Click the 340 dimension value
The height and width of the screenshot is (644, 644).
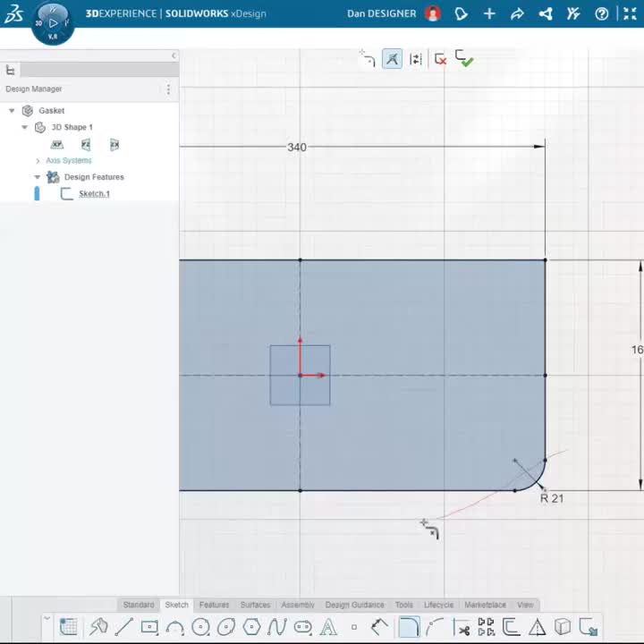[297, 147]
